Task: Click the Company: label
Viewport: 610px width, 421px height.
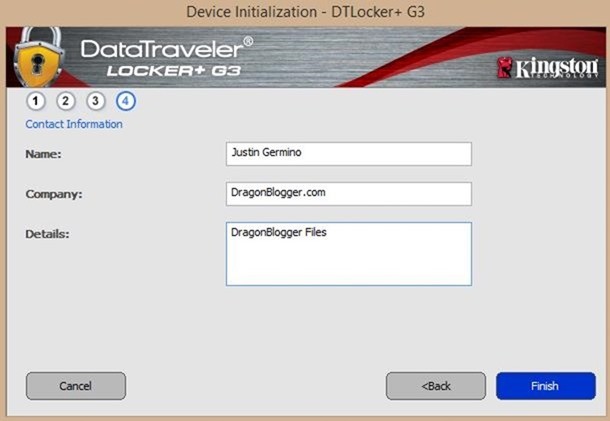Action: pos(54,194)
